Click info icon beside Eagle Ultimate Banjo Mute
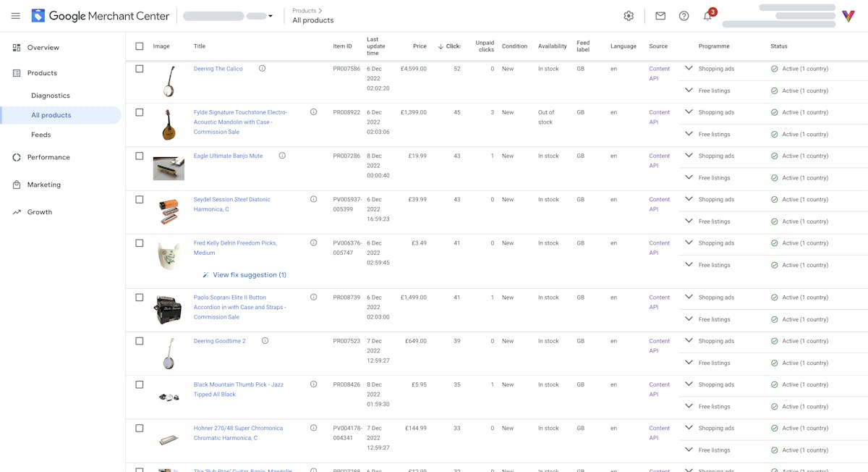The height and width of the screenshot is (472, 868). 282,156
